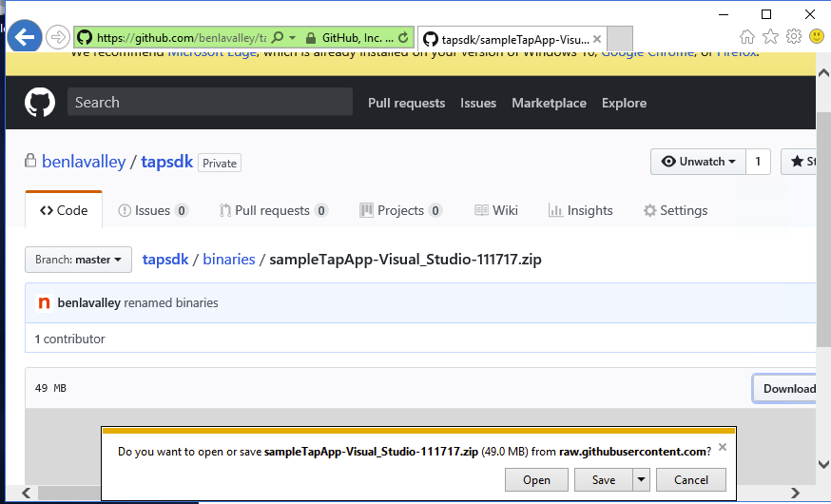Screen dimensions: 831x504
Task: Select the Settings tab
Action: 675,210
